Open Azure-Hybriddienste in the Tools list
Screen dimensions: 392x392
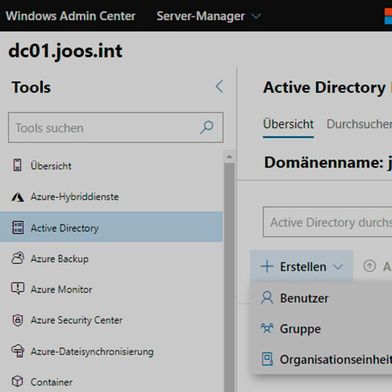pos(111,197)
